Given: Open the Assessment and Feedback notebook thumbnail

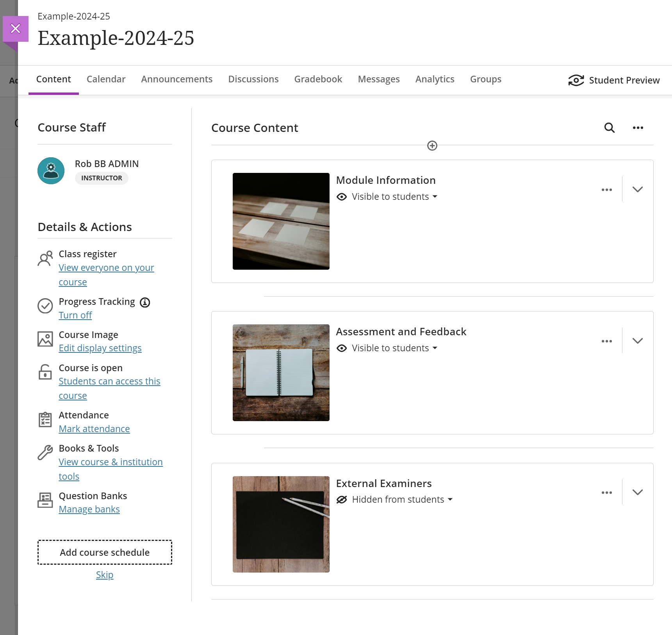Looking at the screenshot, I should (x=281, y=373).
